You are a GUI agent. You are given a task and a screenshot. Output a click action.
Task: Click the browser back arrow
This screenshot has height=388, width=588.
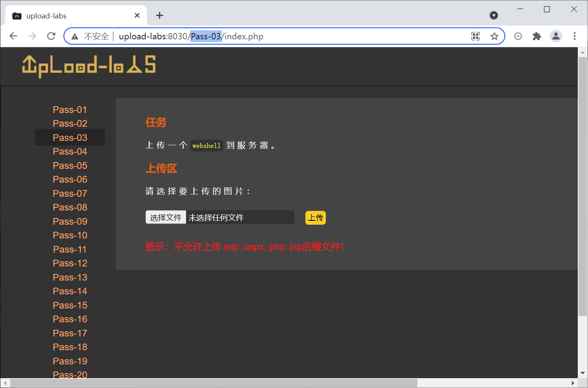click(13, 36)
